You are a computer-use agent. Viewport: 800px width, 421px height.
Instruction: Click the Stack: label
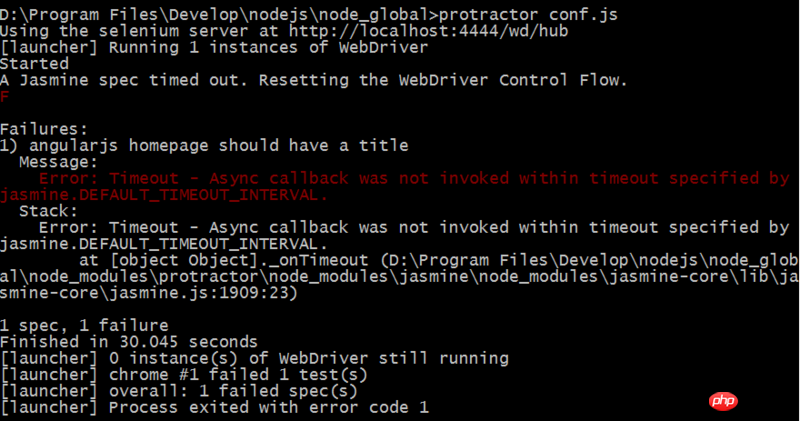tap(48, 211)
